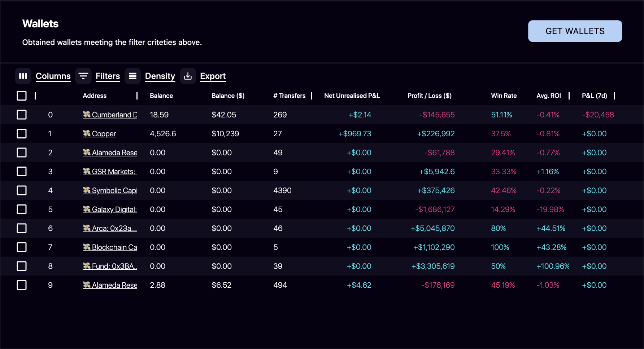Open the Export menu
644x349 pixels.
click(x=213, y=76)
